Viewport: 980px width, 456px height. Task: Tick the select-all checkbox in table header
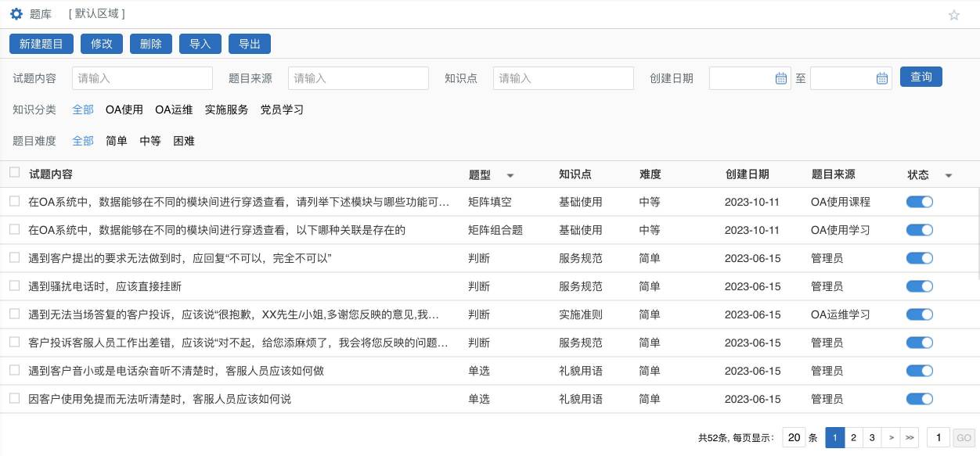(x=14, y=173)
